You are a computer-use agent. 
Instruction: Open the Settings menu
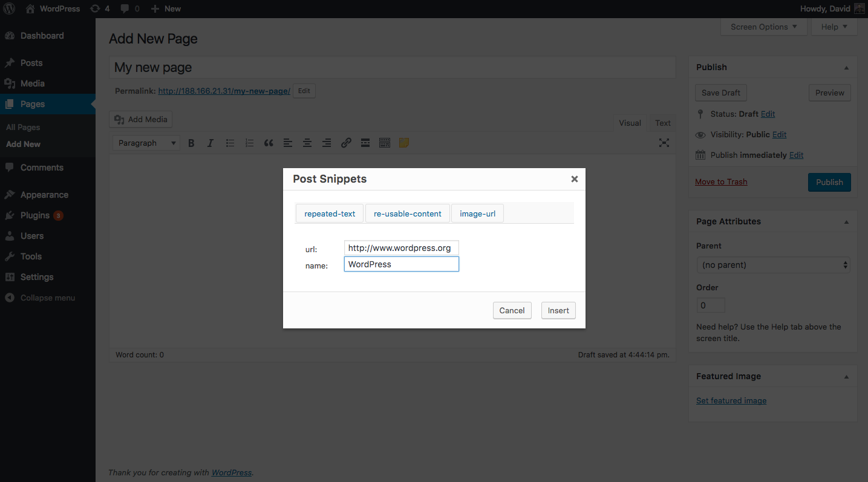tap(47, 277)
